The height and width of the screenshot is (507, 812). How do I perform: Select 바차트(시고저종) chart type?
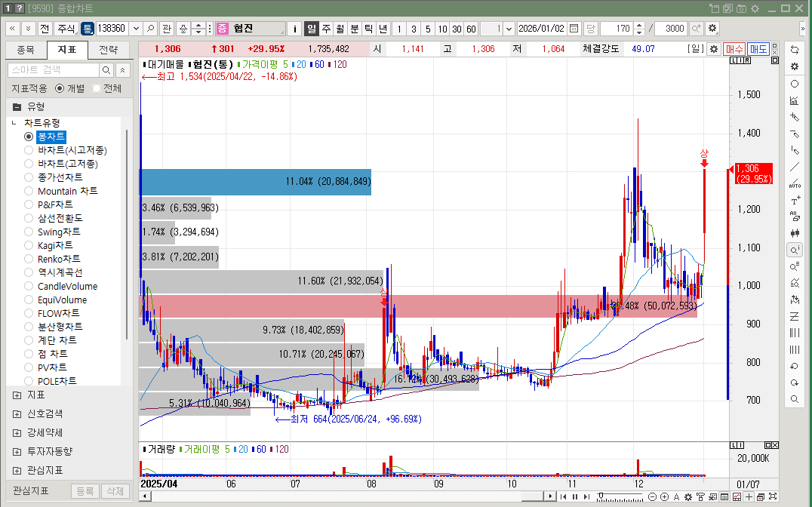click(29, 150)
